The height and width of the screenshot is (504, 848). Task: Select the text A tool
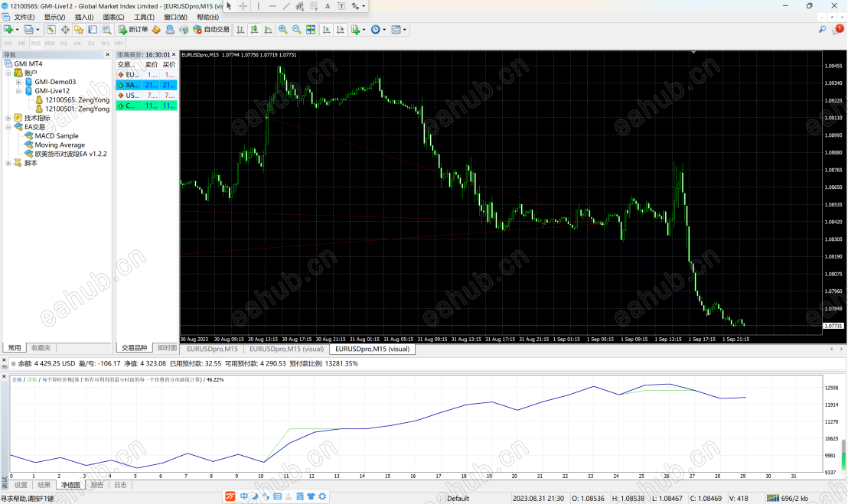pos(328,6)
